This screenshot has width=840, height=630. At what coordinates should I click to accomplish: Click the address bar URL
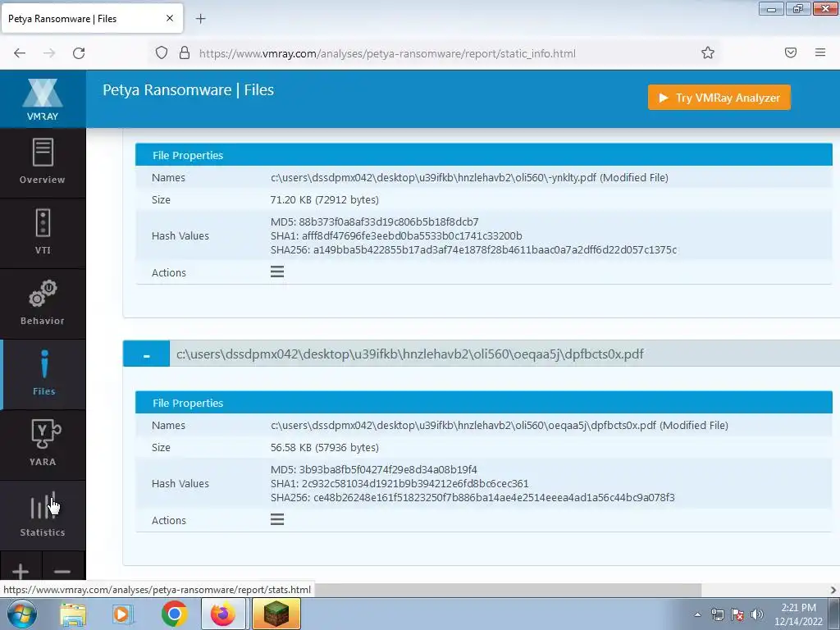(x=387, y=53)
